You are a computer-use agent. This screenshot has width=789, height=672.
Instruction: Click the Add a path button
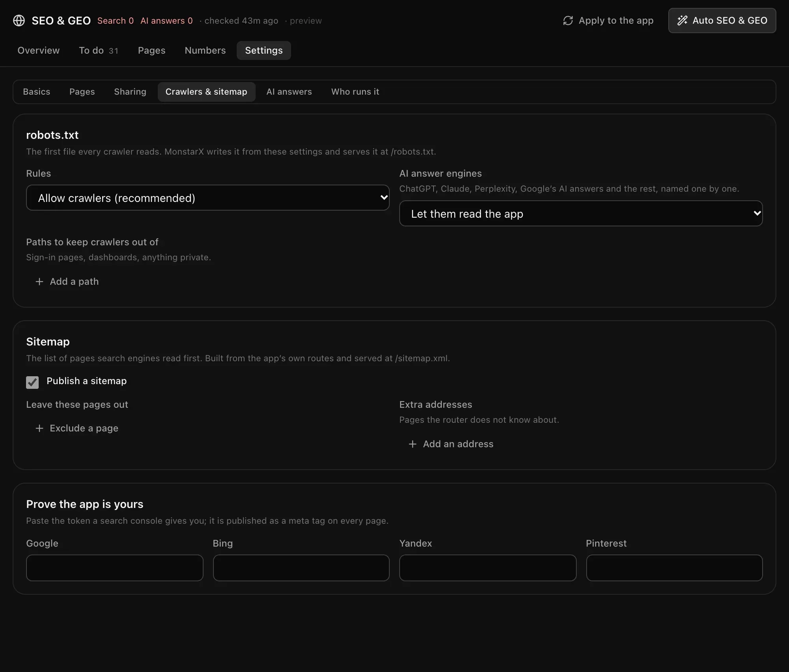click(x=67, y=282)
